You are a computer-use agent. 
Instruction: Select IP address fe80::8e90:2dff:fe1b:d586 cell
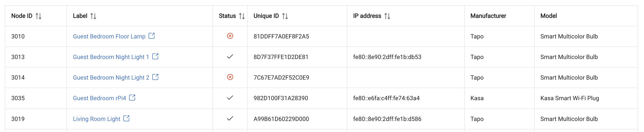tap(406, 119)
